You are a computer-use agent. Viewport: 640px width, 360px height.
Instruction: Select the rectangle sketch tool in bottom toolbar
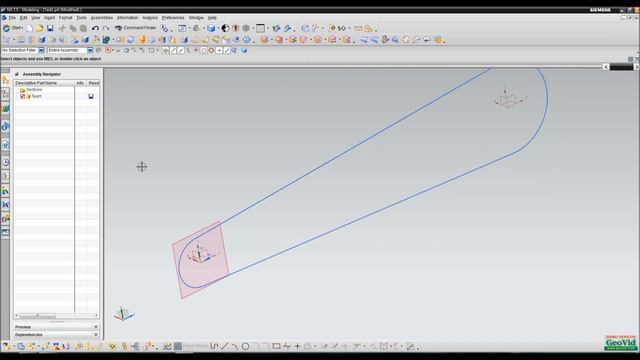276,347
